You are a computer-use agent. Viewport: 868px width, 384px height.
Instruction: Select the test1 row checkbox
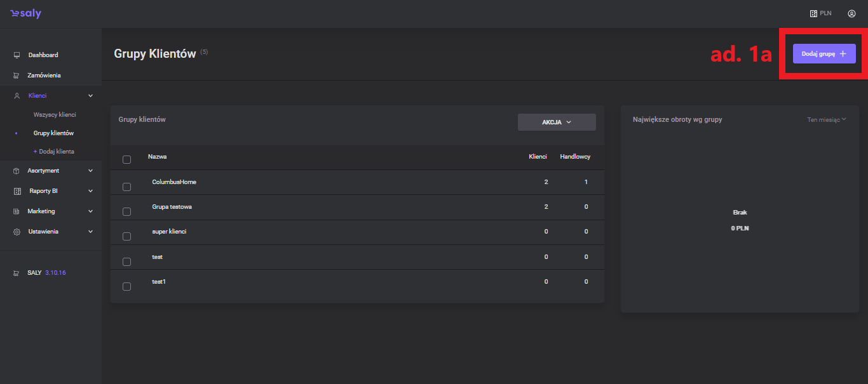(126, 286)
